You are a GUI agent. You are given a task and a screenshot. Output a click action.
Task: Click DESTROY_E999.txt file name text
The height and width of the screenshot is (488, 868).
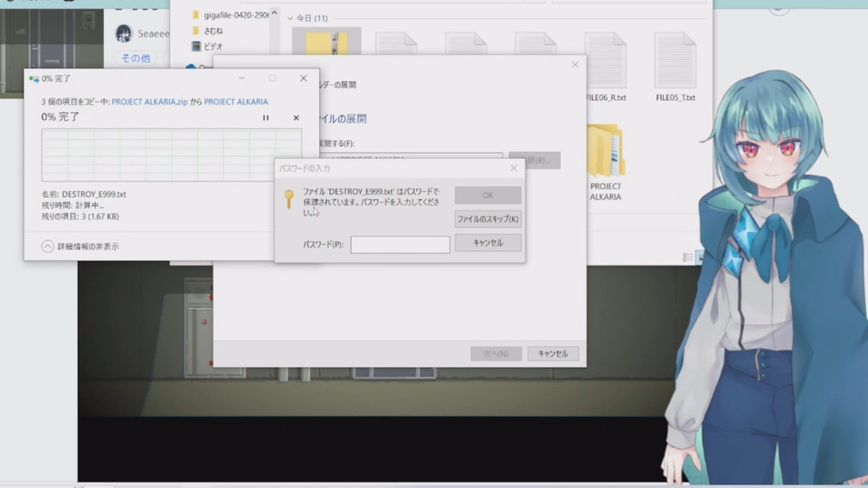(94, 194)
